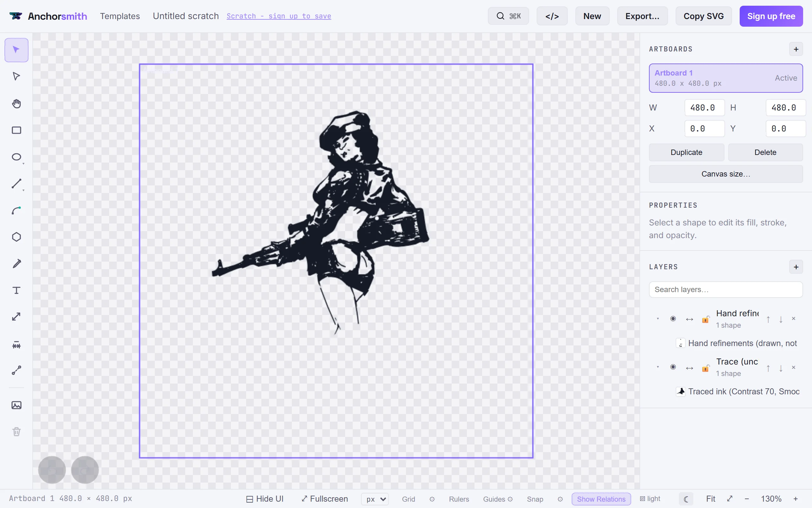The width and height of the screenshot is (812, 508).
Task: Select the Ellipse tool
Action: (16, 157)
